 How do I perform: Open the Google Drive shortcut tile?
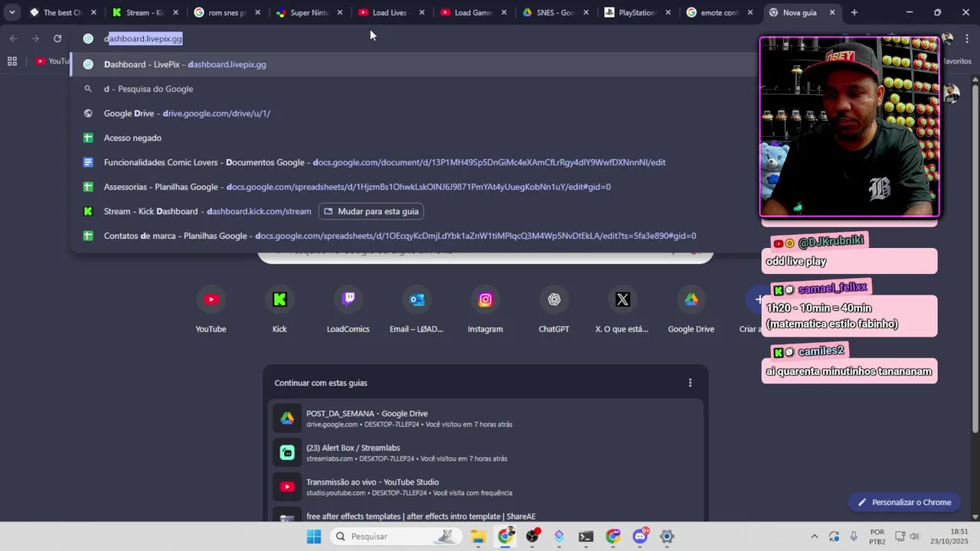coord(691,309)
